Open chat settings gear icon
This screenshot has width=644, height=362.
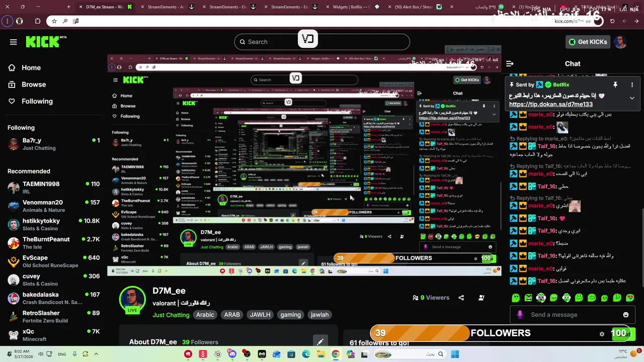pyautogui.click(x=602, y=333)
